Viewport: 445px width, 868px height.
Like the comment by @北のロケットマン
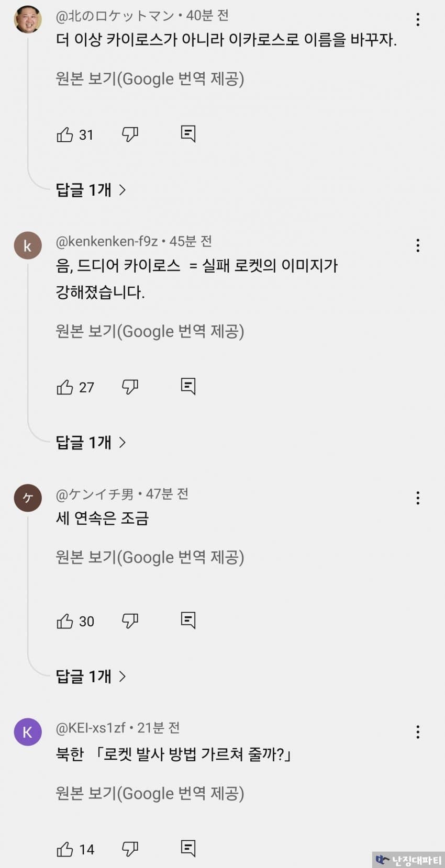point(65,134)
